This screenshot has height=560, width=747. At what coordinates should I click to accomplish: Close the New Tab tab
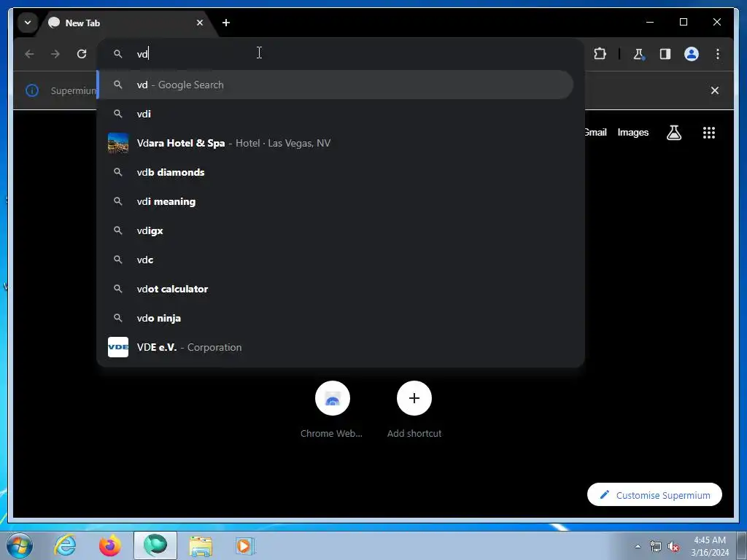coord(200,23)
